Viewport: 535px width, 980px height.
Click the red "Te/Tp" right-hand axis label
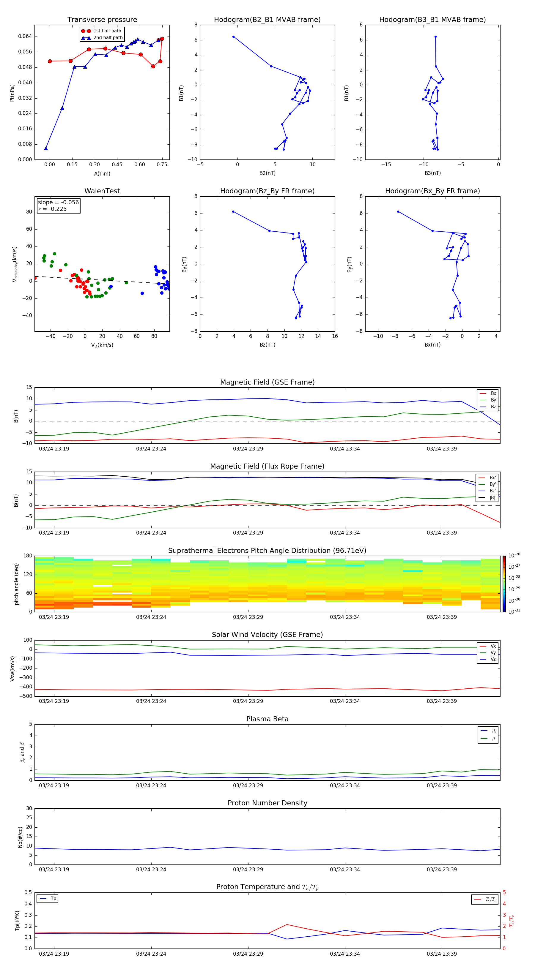point(512,921)
